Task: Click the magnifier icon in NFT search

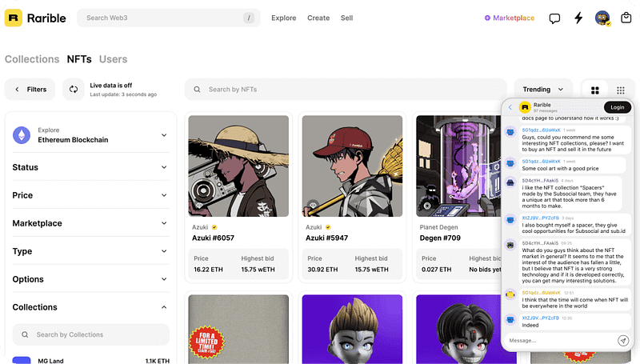Action: point(197,90)
